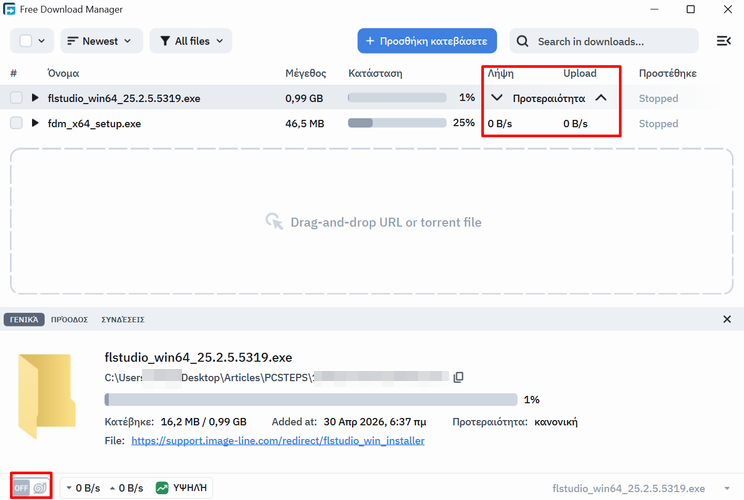The height and width of the screenshot is (500, 744).
Task: Resume fdm_x64_setup.exe with its play icon
Action: click(36, 124)
